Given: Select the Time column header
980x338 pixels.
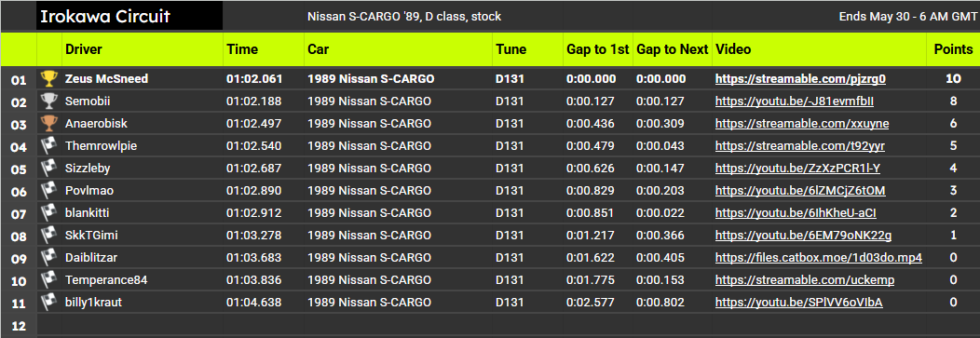Looking at the screenshot, I should click(242, 49).
